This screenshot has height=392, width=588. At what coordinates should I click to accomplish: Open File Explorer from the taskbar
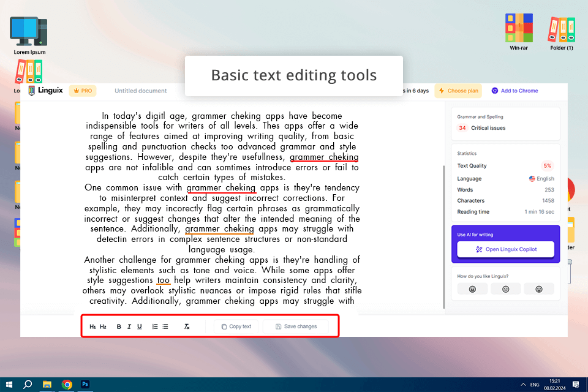click(47, 385)
